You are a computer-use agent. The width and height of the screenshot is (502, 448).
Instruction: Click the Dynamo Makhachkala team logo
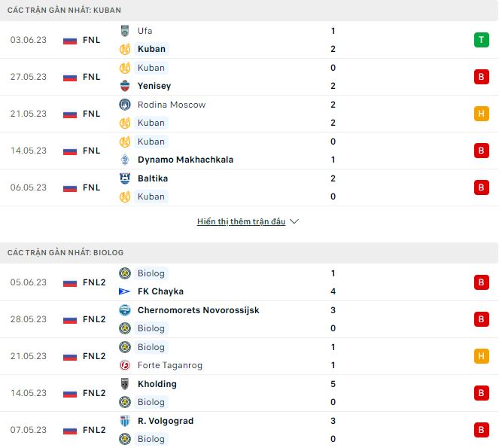[x=125, y=160]
